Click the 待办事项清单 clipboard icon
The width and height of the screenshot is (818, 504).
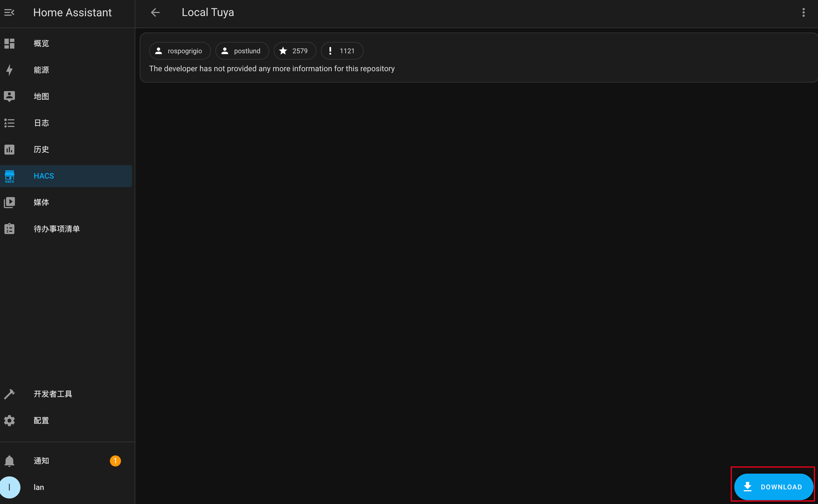[x=9, y=229]
